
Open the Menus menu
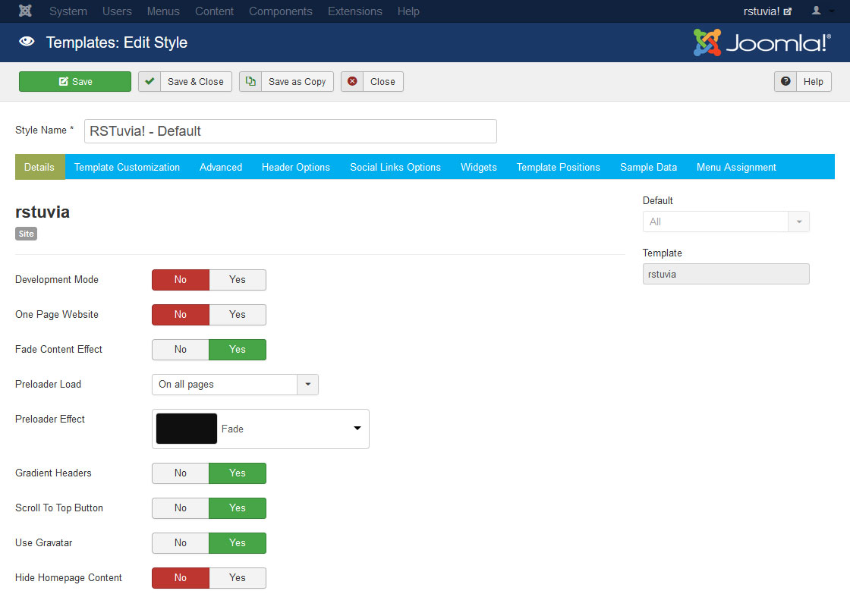click(x=163, y=11)
